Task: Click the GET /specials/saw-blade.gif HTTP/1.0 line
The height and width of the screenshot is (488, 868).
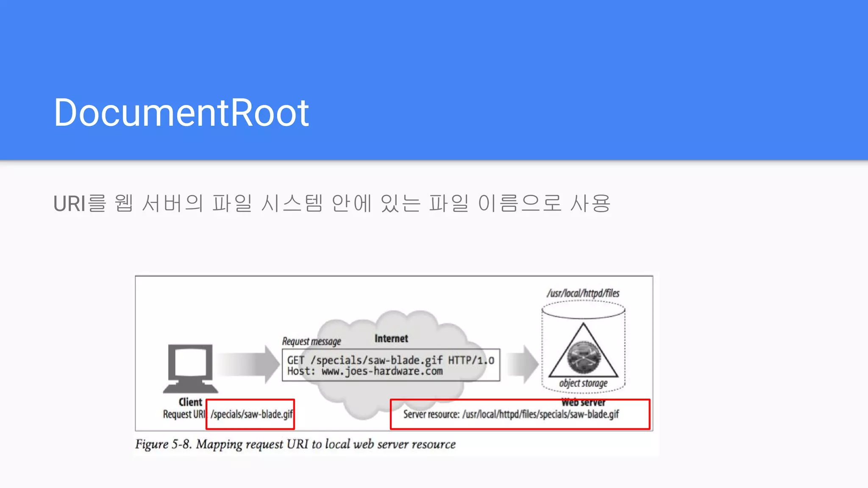Action: coord(391,360)
